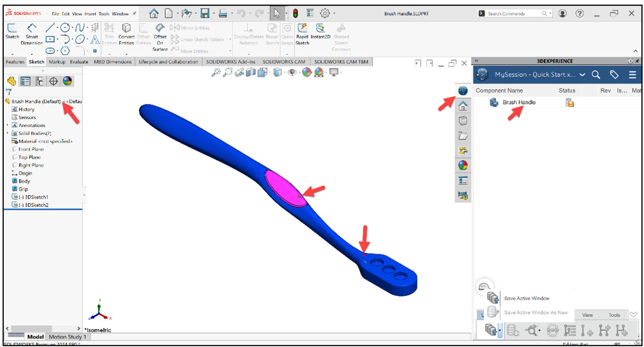
Task: Open the Convert Entities tool
Action: (126, 31)
